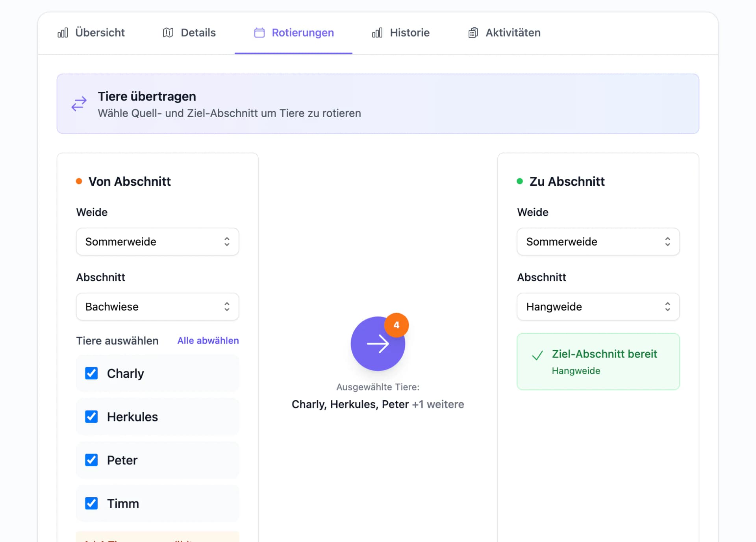756x542 pixels.
Task: Click the purple transfer arrow button
Action: [x=378, y=344]
